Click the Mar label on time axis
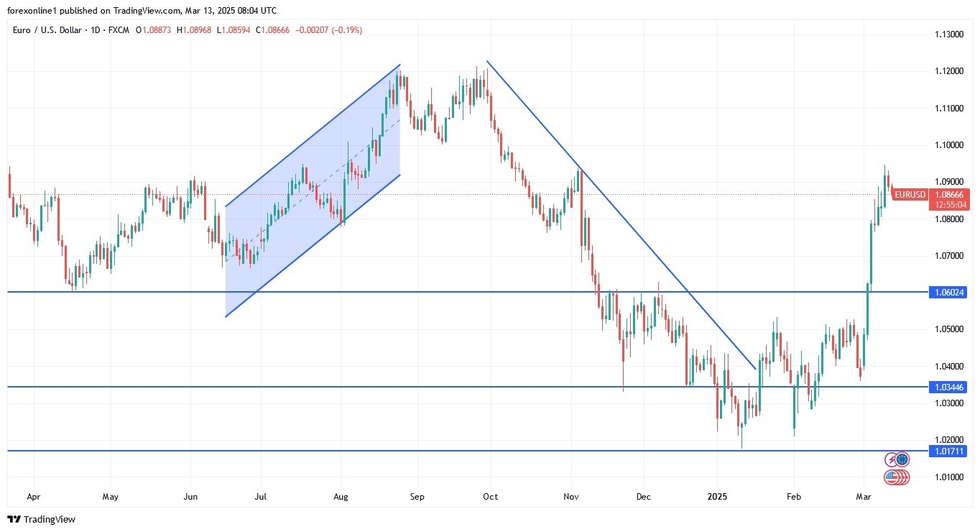Image resolution: width=980 pixels, height=532 pixels. click(862, 496)
